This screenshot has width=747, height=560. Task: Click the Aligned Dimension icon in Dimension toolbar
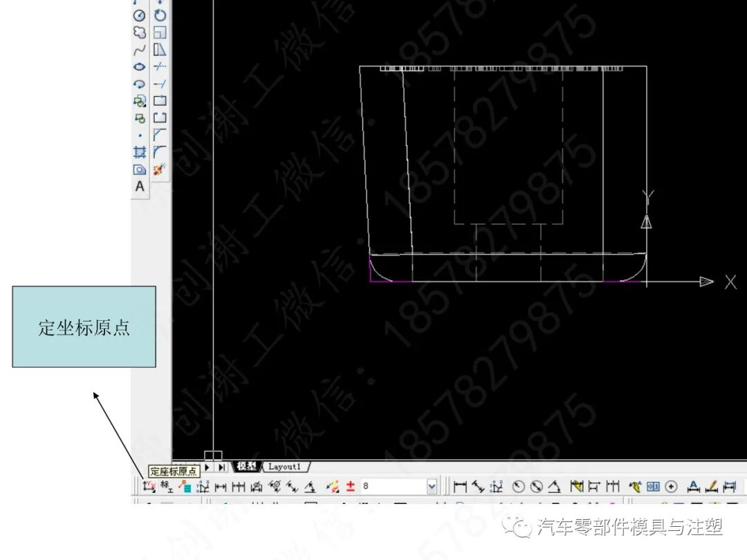coord(478,486)
